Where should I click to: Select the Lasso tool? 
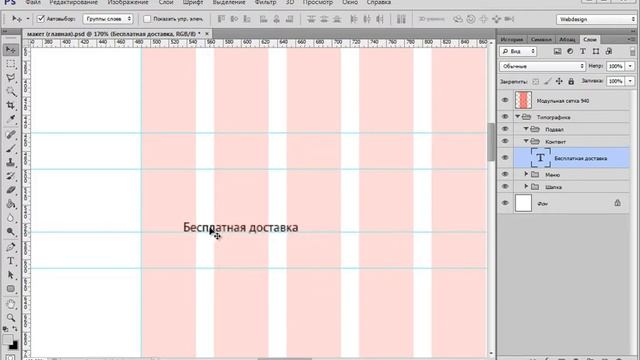tap(11, 78)
